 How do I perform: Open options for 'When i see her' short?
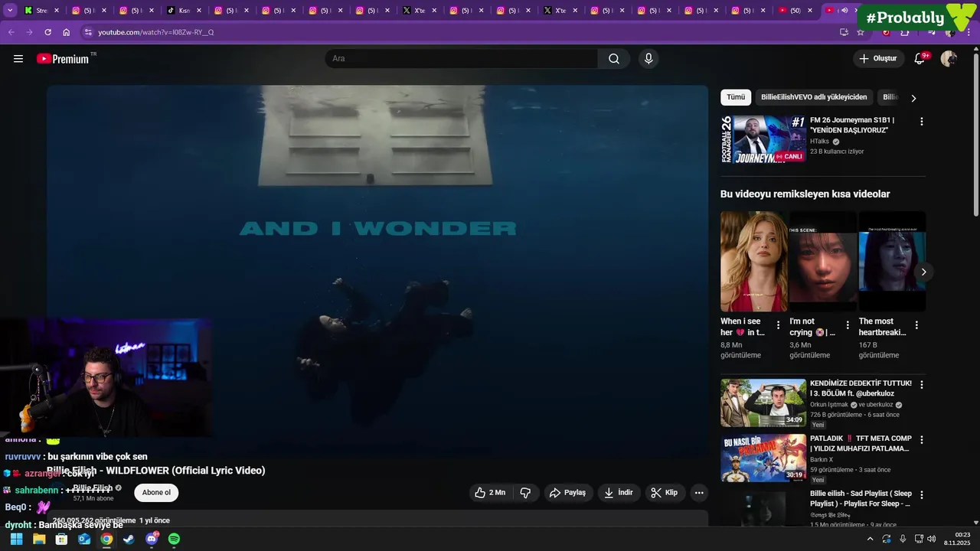tap(779, 325)
